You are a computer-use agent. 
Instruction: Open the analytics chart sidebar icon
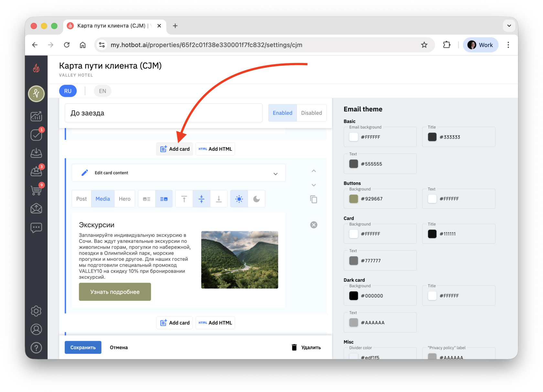36,116
